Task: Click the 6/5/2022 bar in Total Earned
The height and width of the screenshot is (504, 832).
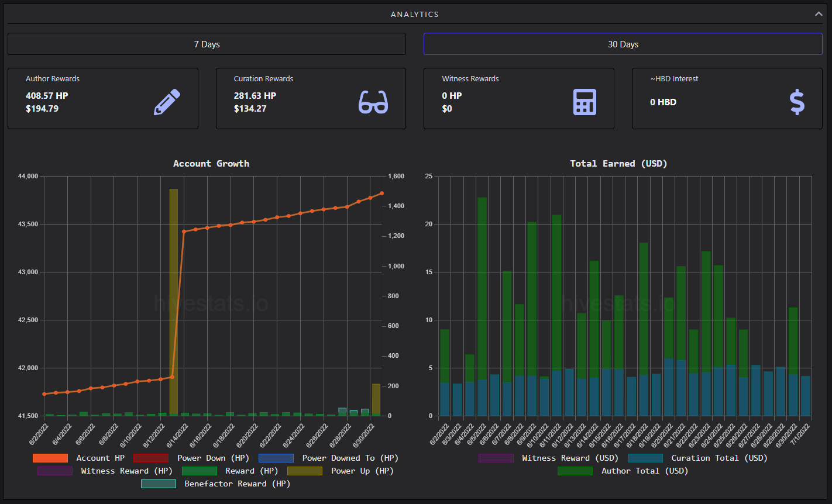Action: click(482, 306)
